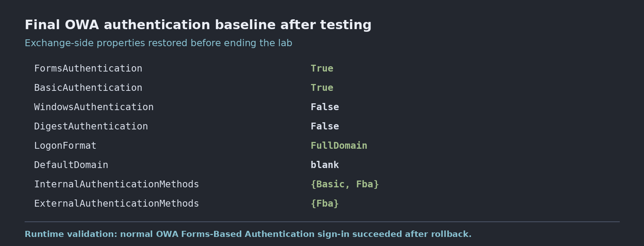Click the ExternalAuthenticationMethods property name
This screenshot has height=246, width=644.
117,204
